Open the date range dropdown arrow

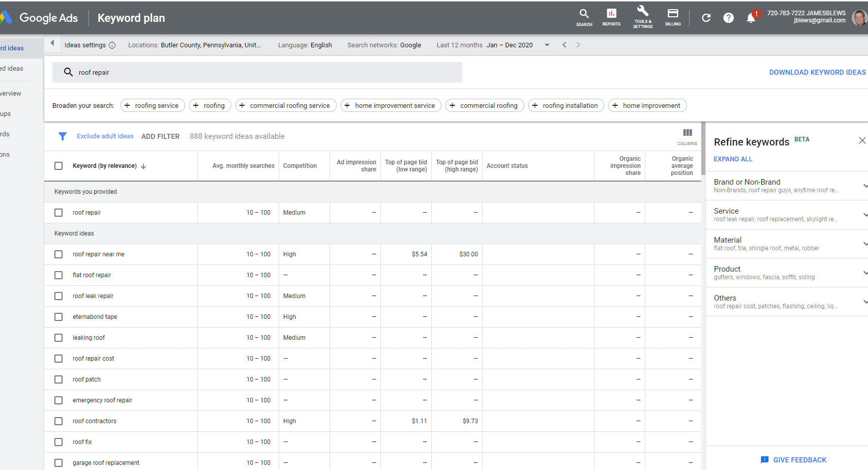pyautogui.click(x=547, y=45)
